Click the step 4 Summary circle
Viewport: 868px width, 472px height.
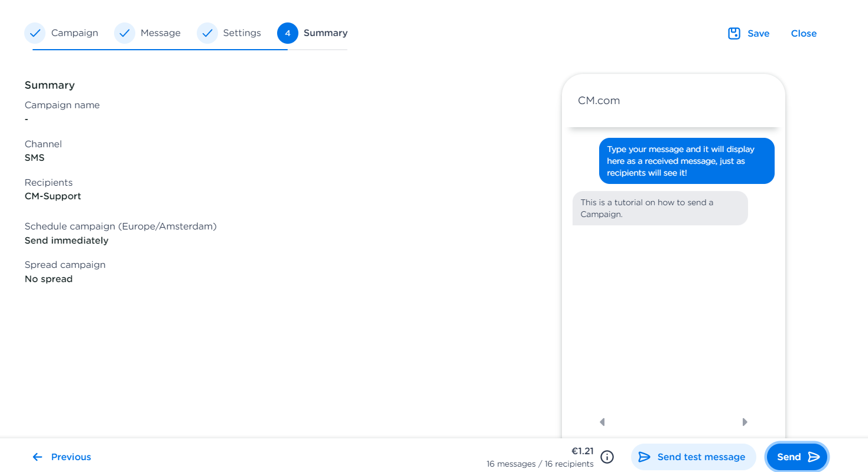point(288,33)
